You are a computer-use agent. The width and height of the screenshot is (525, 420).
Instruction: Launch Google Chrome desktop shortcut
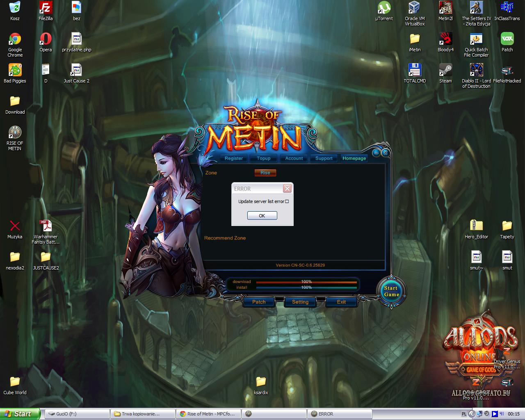(15, 45)
